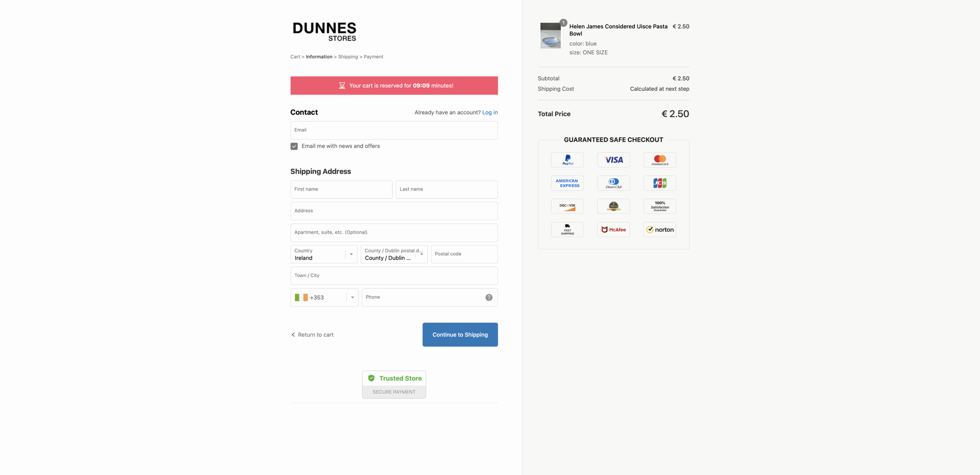Click the Postal code field
Viewport: 980px width, 475px height.
pos(464,254)
